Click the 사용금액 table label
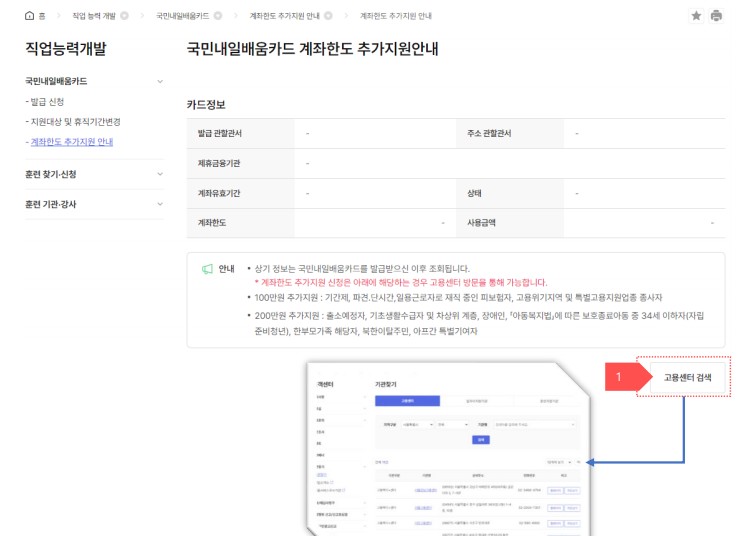This screenshot has height=536, width=747. click(481, 223)
